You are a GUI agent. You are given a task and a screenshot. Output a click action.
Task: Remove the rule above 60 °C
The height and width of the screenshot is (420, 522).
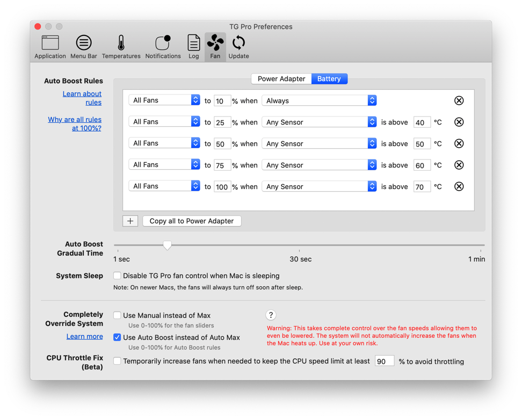coord(459,165)
